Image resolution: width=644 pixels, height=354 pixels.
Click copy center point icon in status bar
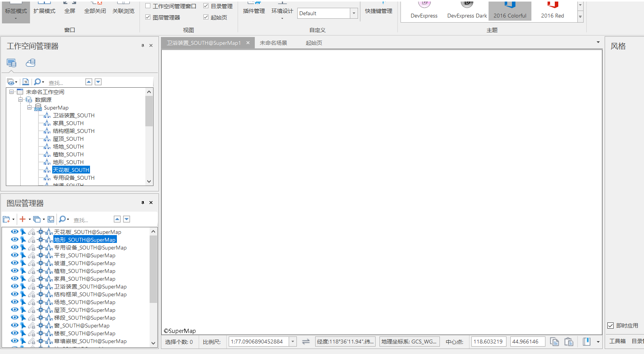coord(554,342)
